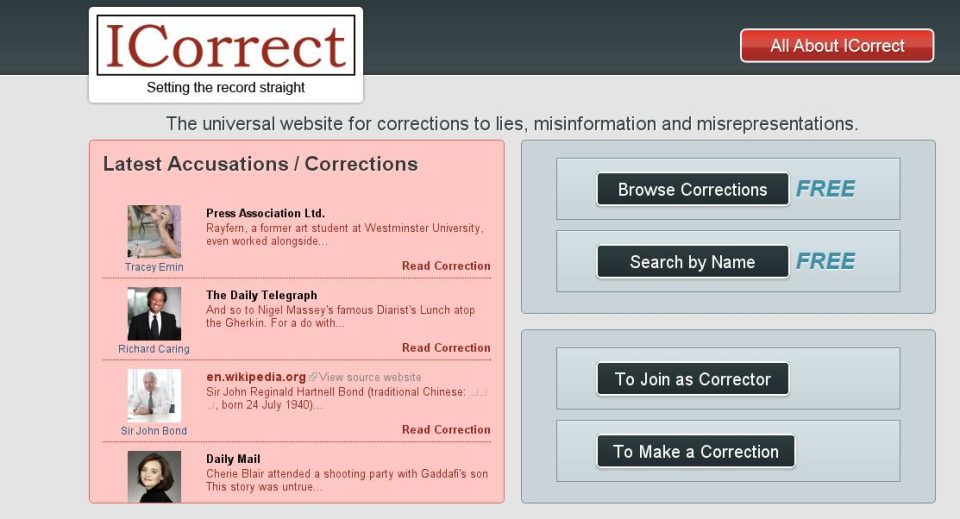Screen dimensions: 960x519
Task: Read Correction for en.wikipedia.org entry
Action: 446,430
